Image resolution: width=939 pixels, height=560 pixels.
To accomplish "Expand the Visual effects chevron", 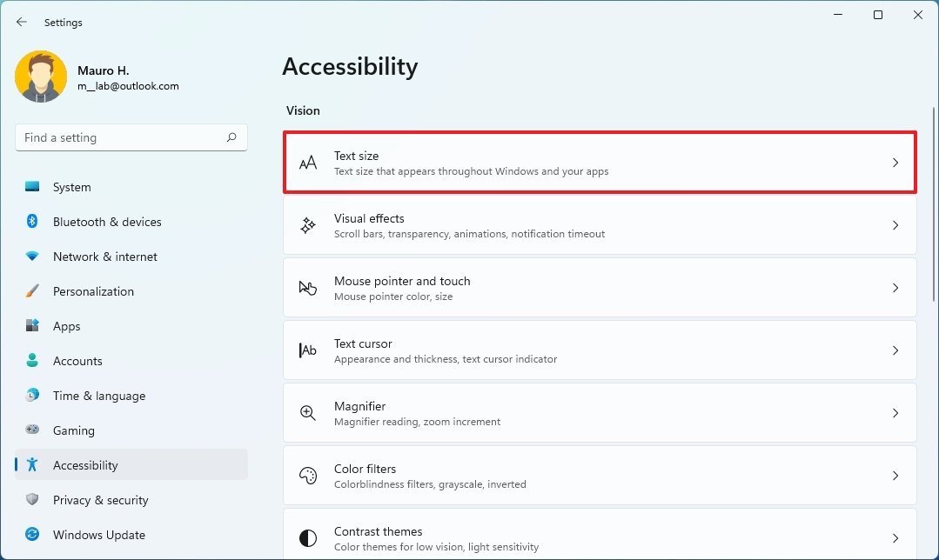I will [895, 225].
